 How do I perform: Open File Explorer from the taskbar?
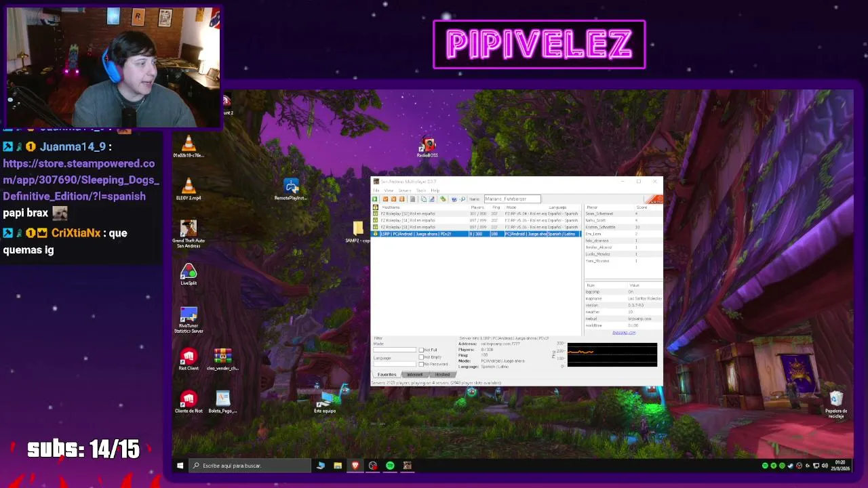tap(338, 466)
